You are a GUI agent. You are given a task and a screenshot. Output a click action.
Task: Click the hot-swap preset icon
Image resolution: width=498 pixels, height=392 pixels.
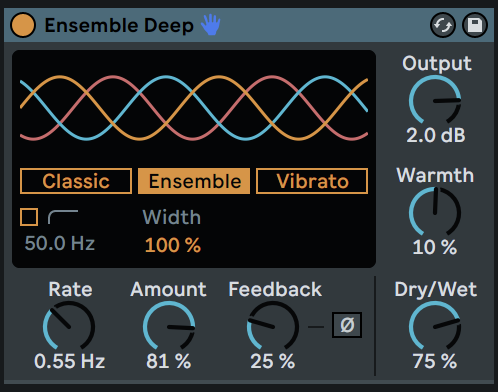[x=443, y=25]
